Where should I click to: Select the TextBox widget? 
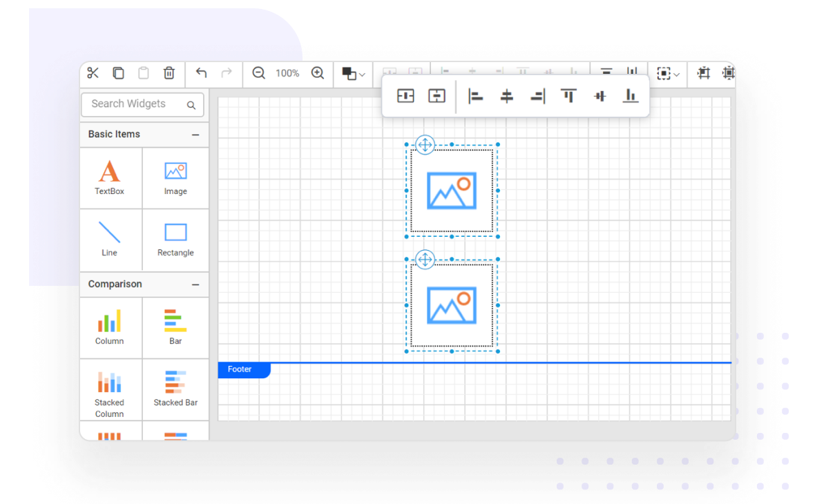110,177
